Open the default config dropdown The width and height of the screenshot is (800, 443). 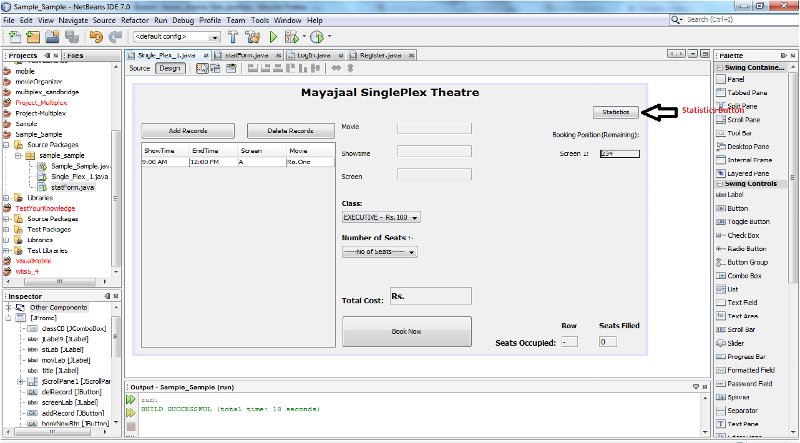point(177,37)
